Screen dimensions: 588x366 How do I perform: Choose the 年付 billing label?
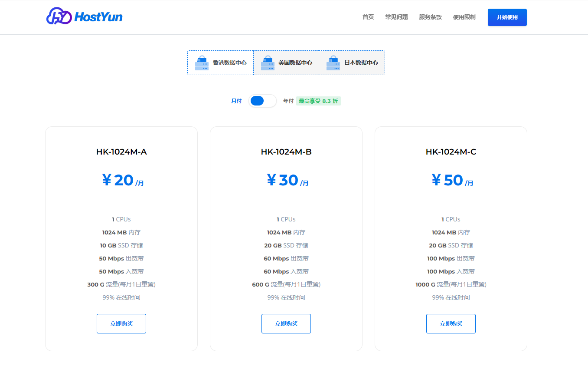(x=288, y=101)
